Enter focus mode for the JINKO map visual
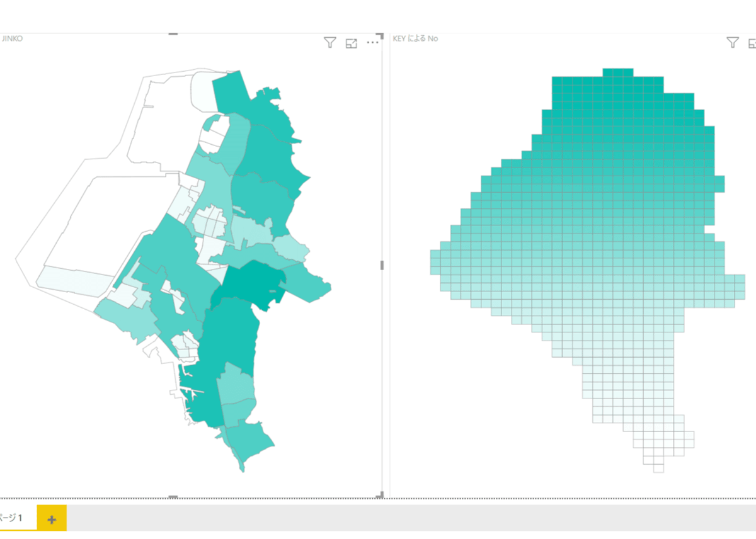Image resolution: width=756 pixels, height=539 pixels. tap(352, 43)
